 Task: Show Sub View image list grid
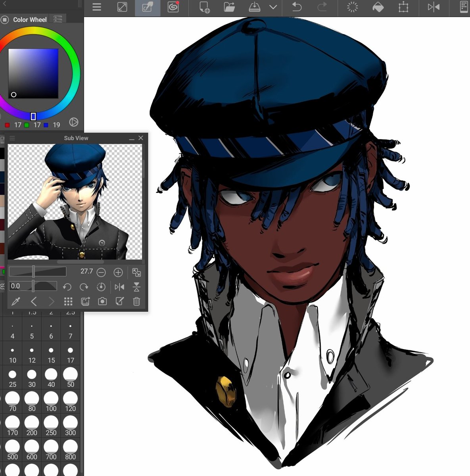pos(68,302)
